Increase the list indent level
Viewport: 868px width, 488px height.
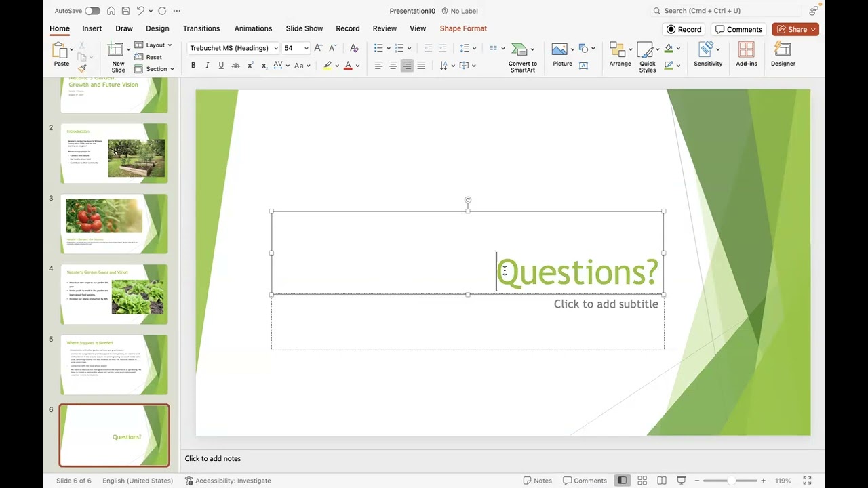click(443, 48)
